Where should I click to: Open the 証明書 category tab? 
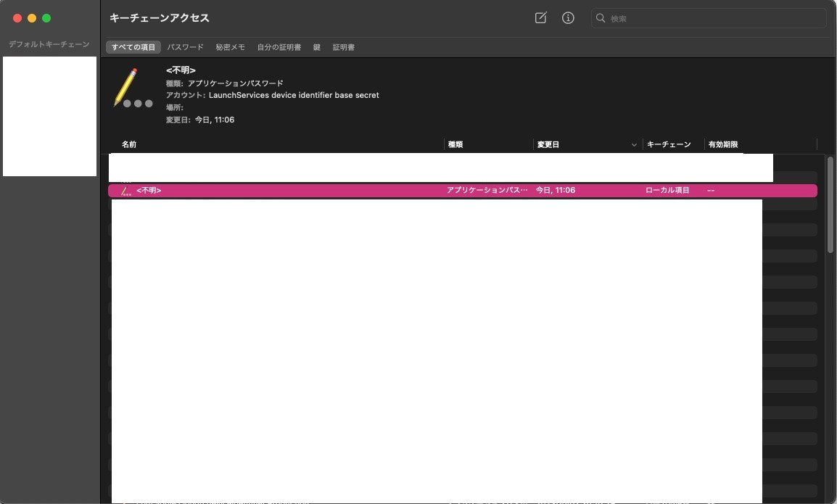click(x=343, y=47)
